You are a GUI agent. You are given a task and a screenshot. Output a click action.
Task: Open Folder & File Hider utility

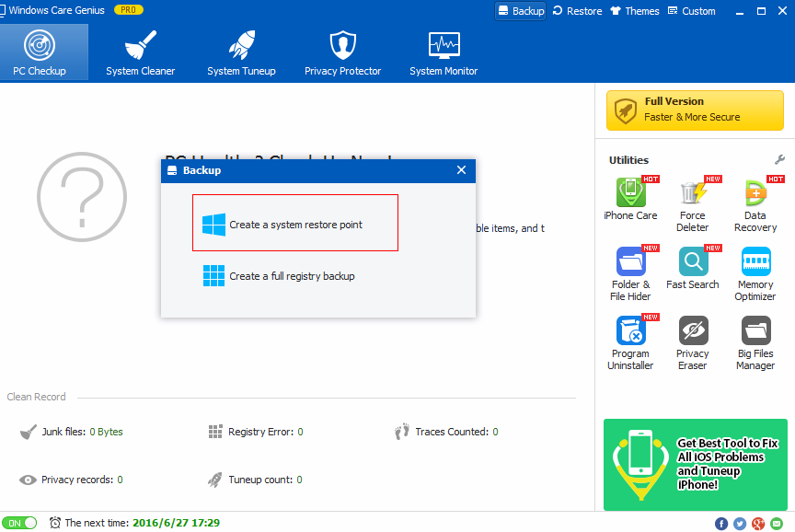630,273
